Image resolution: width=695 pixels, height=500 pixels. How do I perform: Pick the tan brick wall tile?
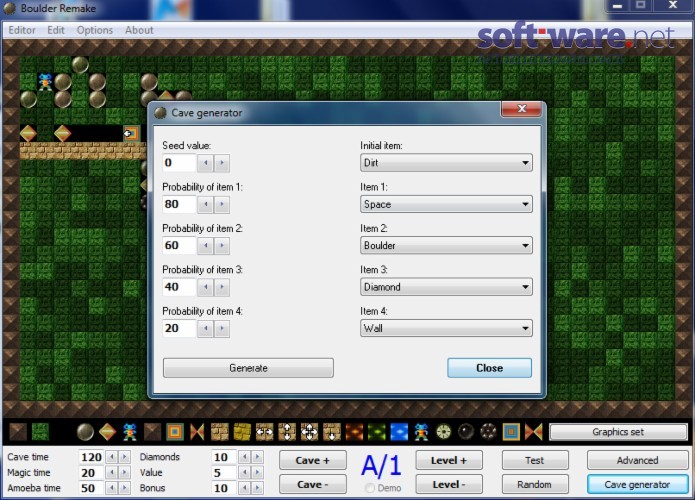(219, 431)
